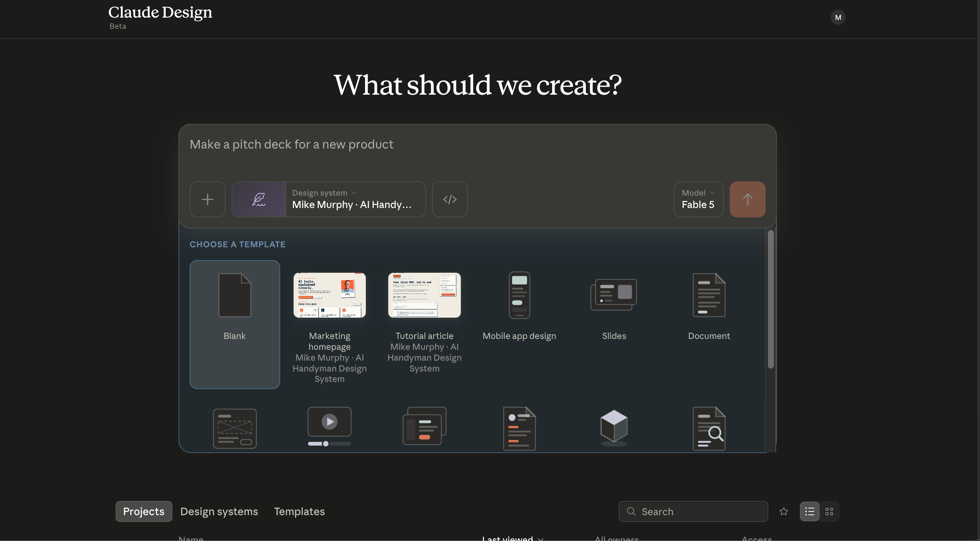
Task: Sort by Last viewed column
Action: pyautogui.click(x=512, y=538)
